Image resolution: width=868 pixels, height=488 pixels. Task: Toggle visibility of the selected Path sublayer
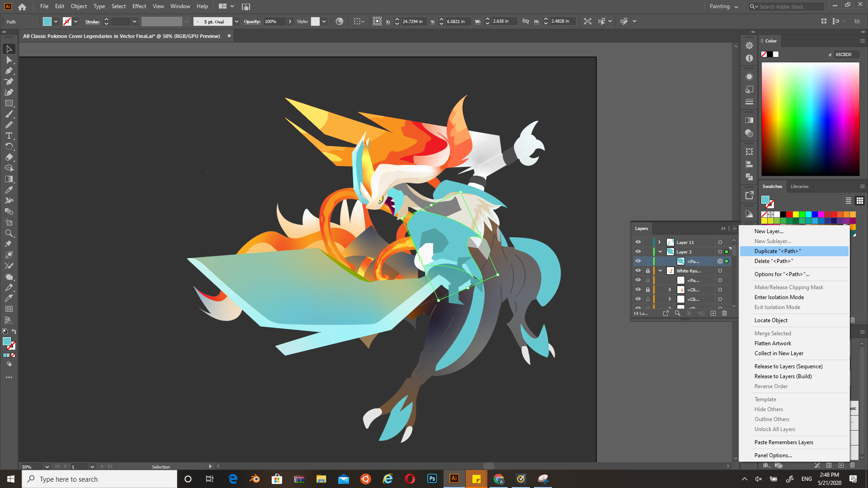pos(638,261)
